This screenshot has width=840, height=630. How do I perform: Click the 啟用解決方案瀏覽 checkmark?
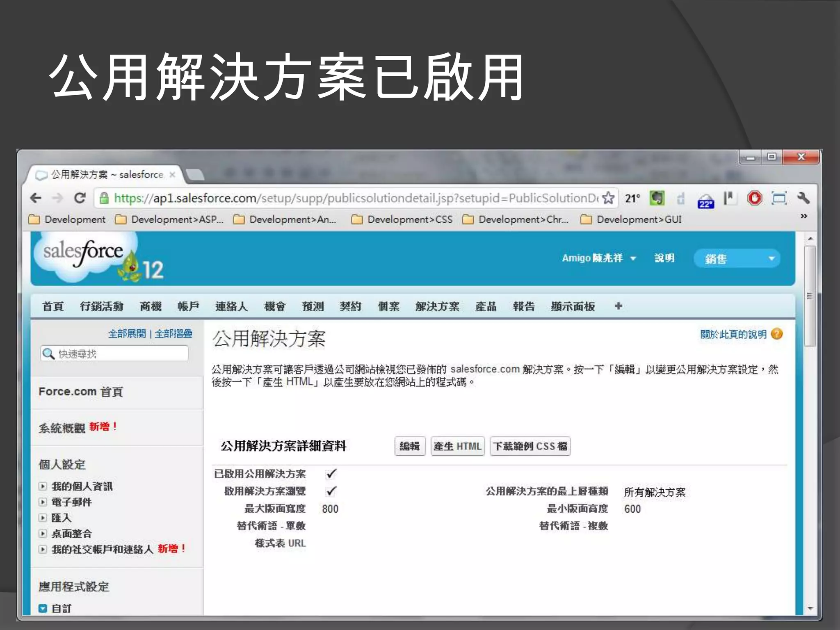331,491
